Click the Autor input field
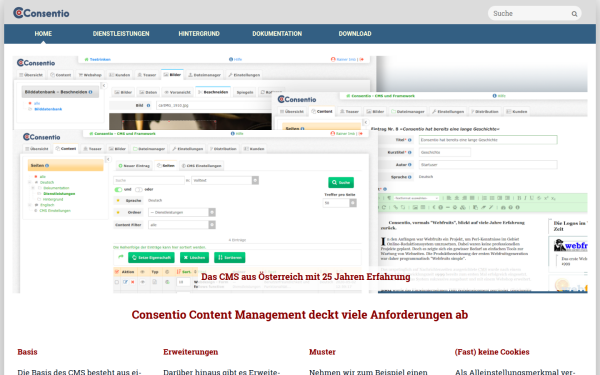The width and height of the screenshot is (600, 375). [488, 165]
